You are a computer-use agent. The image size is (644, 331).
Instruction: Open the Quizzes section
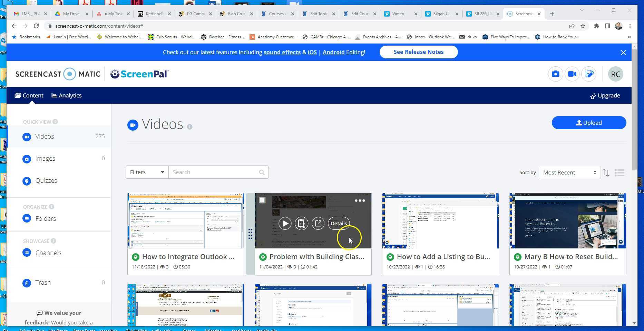pos(46,181)
